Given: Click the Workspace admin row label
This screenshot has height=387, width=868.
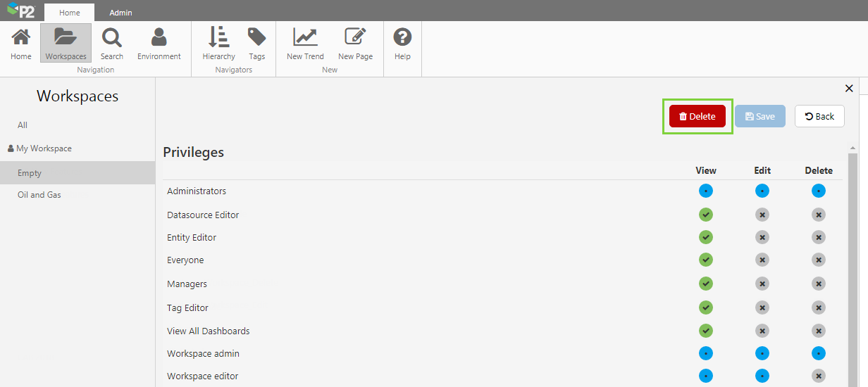Looking at the screenshot, I should [203, 354].
